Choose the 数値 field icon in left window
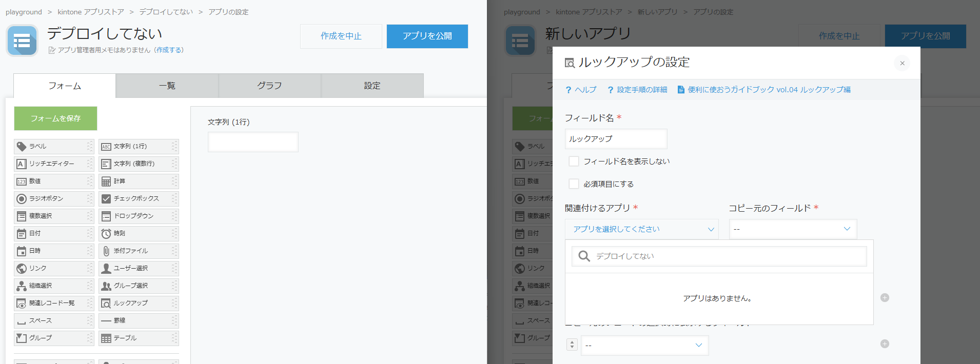 coord(22,181)
